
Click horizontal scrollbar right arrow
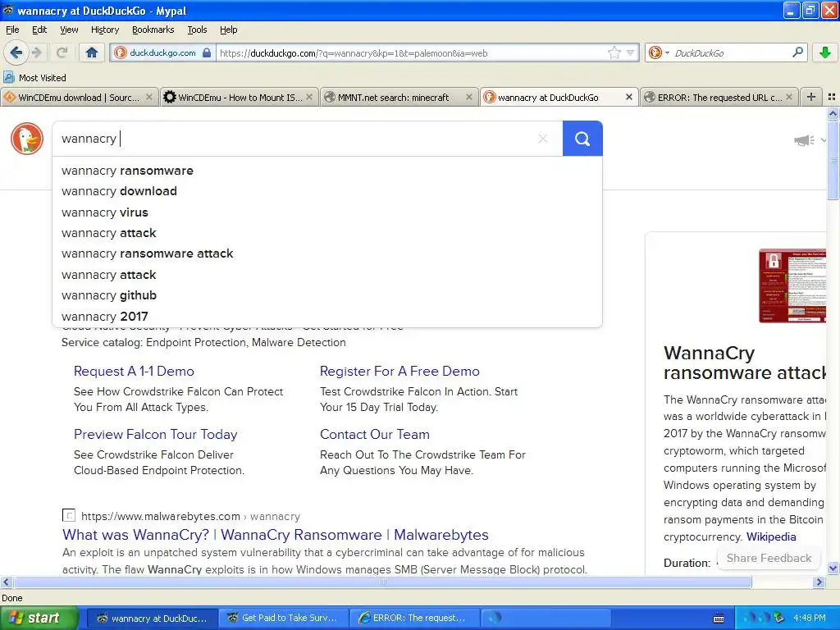tap(819, 582)
